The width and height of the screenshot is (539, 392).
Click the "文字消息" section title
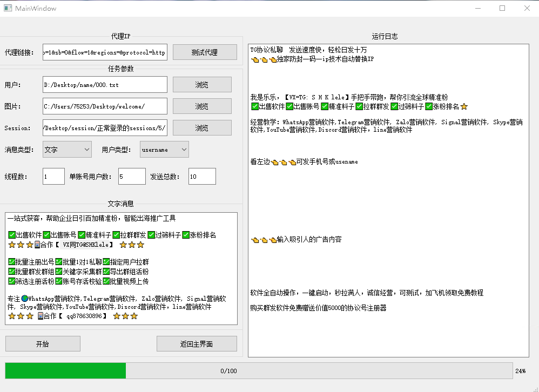click(120, 204)
